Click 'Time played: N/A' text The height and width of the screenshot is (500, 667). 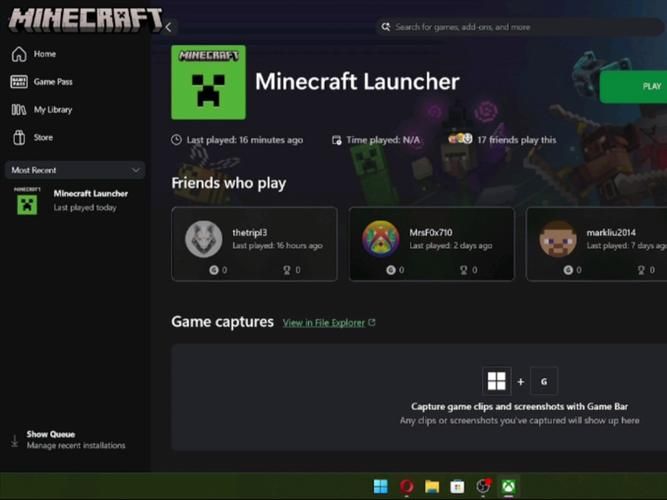(x=383, y=140)
